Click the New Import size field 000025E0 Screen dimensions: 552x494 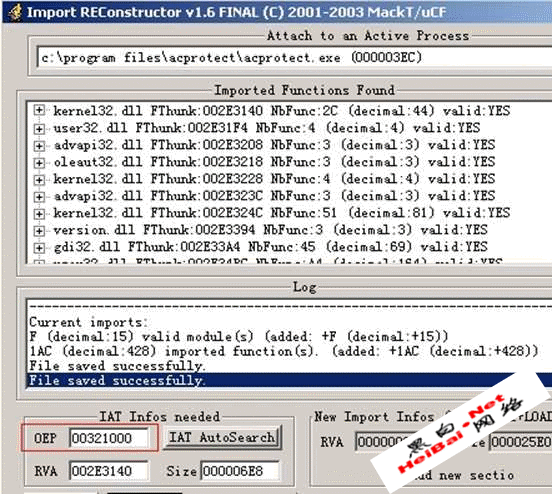pyautogui.click(x=520, y=442)
